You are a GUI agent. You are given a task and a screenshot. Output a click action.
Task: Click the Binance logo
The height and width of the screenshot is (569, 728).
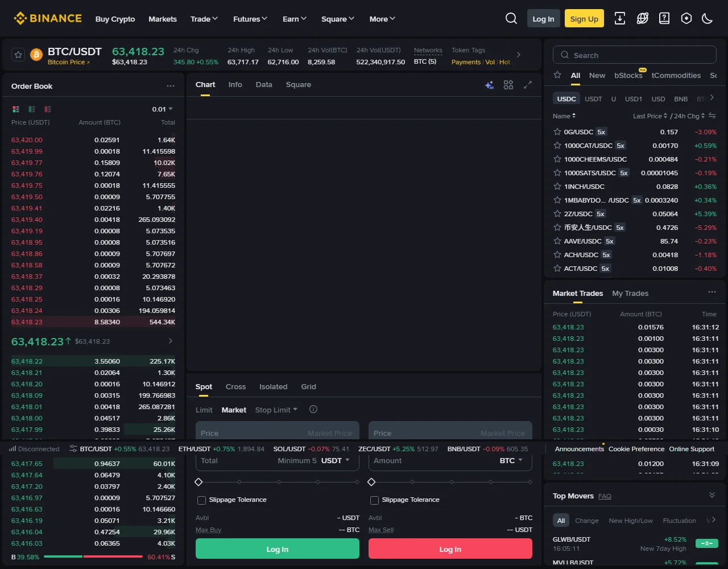pyautogui.click(x=48, y=19)
